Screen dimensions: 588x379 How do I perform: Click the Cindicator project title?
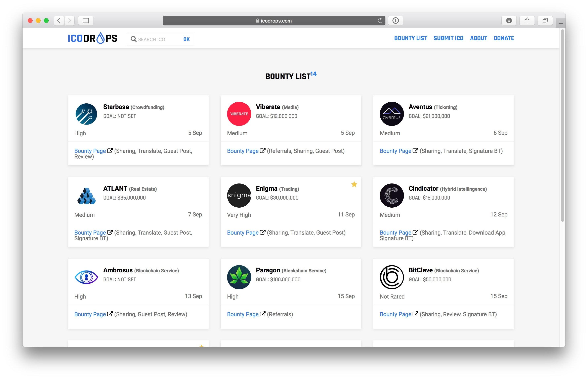[423, 188]
